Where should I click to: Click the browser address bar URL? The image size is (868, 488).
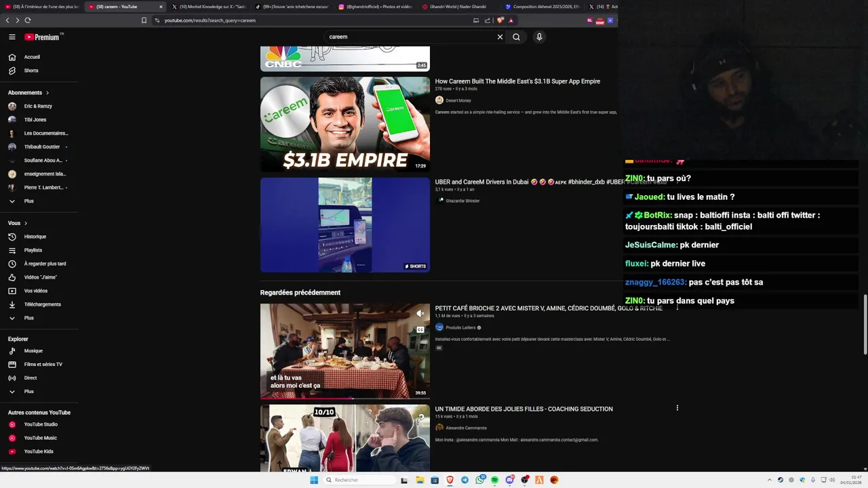[x=210, y=20]
